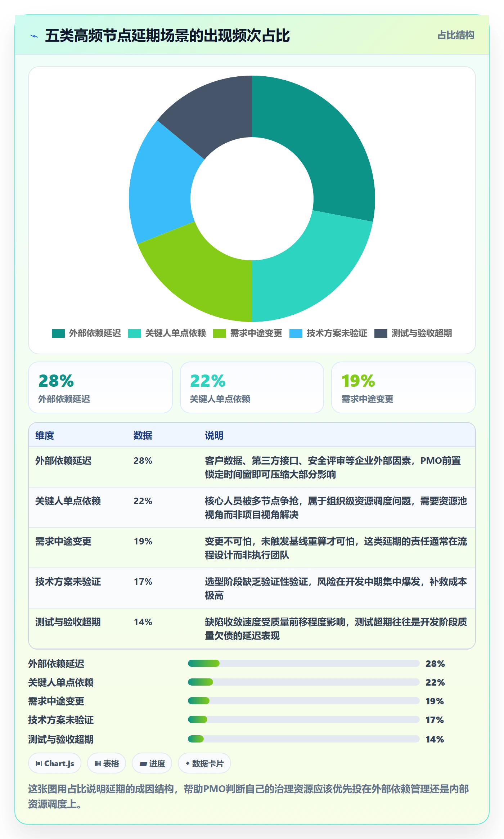
Task: Click the 表格 tag chip
Action: [x=107, y=763]
